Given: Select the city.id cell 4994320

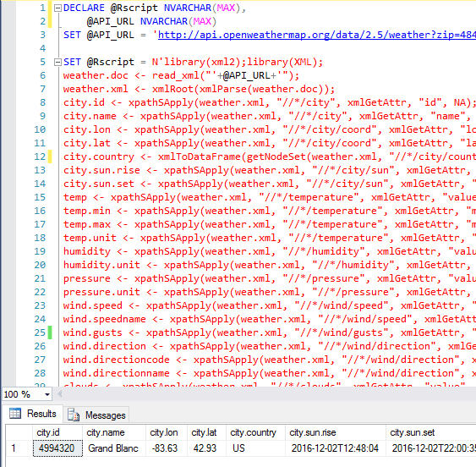Looking at the screenshot, I should 57,448.
